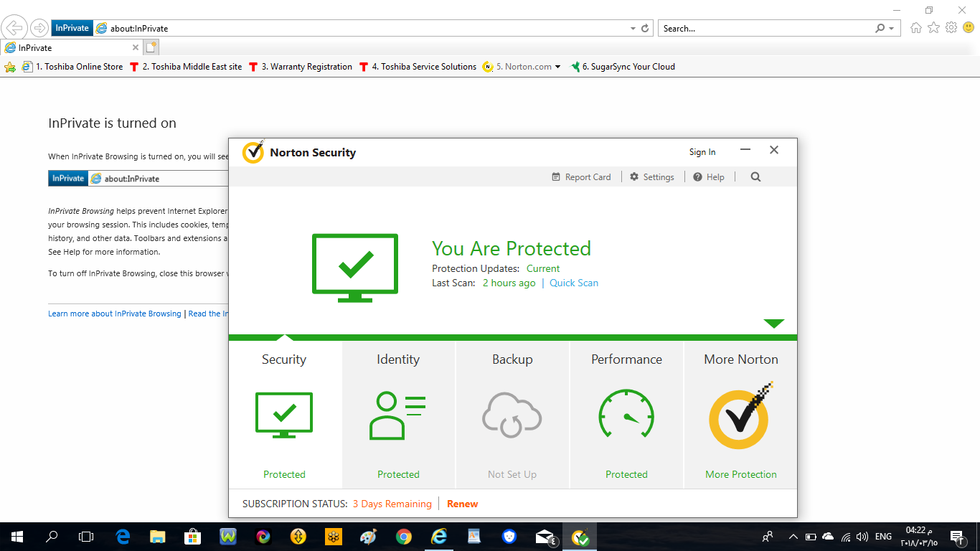Screen dimensions: 980x551
Task: Open Microsoft Store from taskbar
Action: (193, 537)
